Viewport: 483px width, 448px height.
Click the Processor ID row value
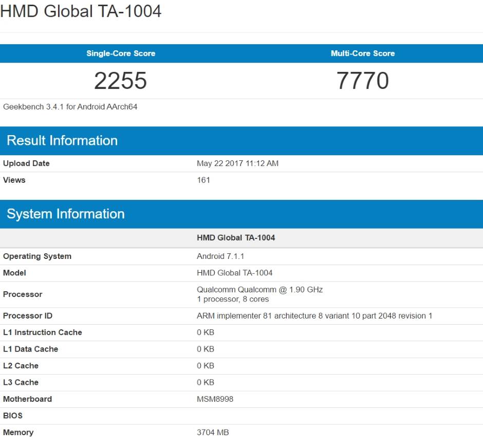(315, 315)
